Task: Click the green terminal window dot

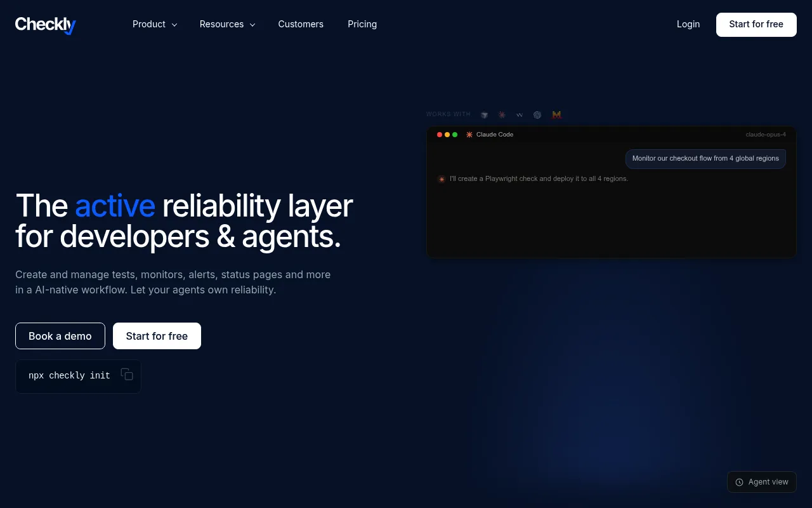Action: point(455,135)
